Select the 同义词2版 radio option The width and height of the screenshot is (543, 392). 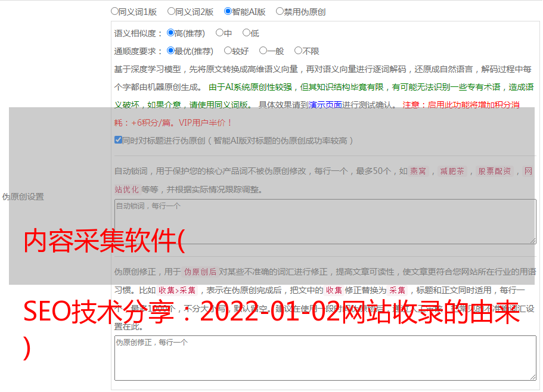pyautogui.click(x=171, y=11)
